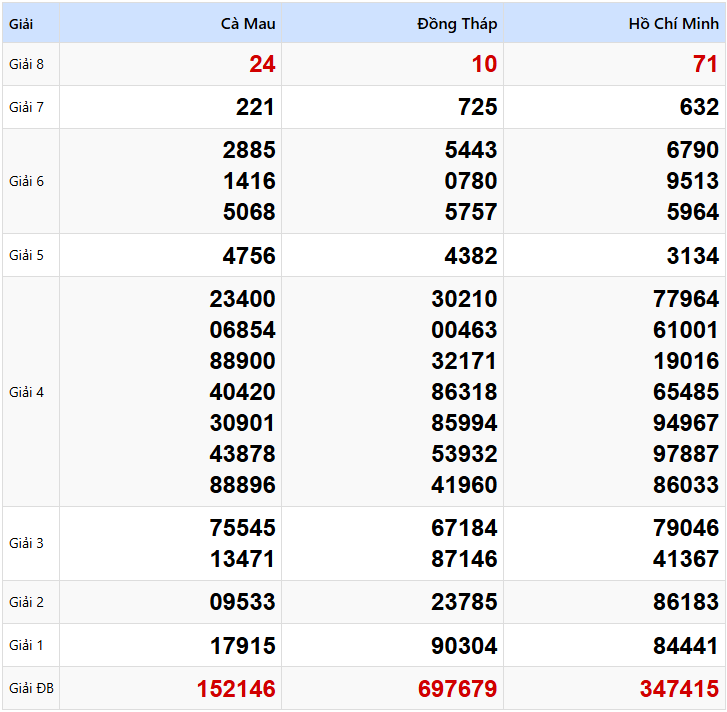Screen dimensions: 727x712
Task: Click Đồng Tháp number 30210
Action: point(464,299)
